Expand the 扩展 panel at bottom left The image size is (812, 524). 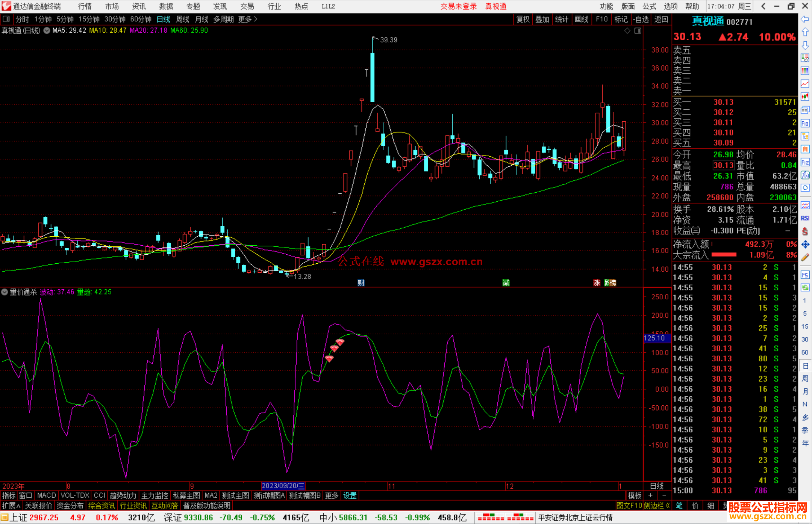(x=11, y=506)
